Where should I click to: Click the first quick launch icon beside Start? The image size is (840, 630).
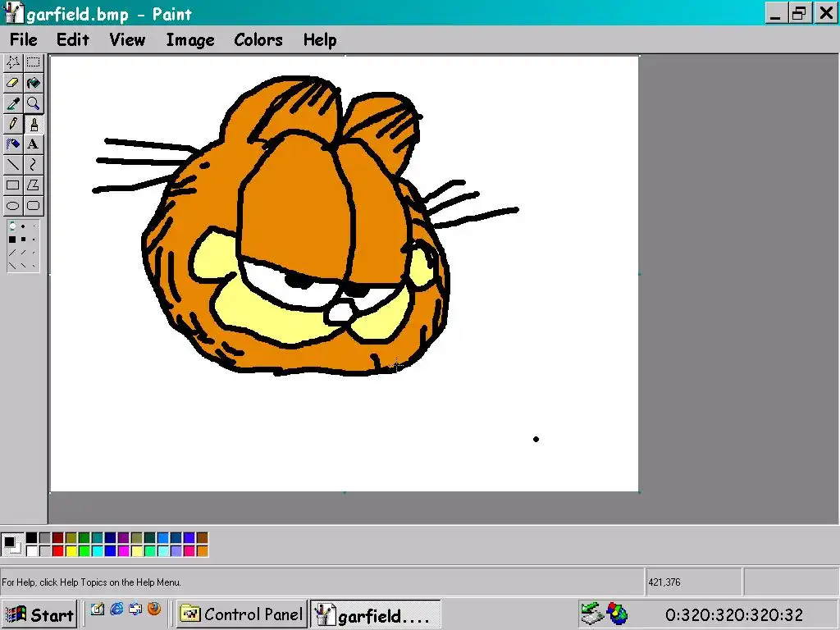click(x=97, y=609)
